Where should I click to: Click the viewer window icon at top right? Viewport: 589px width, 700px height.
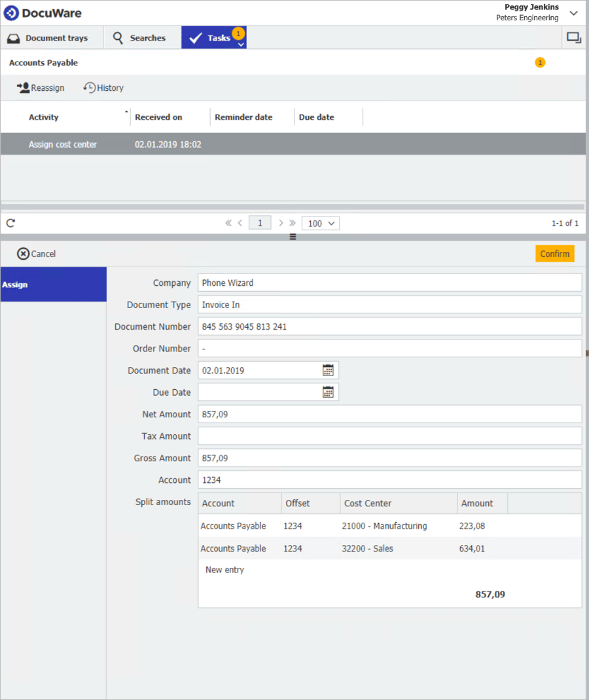[574, 38]
